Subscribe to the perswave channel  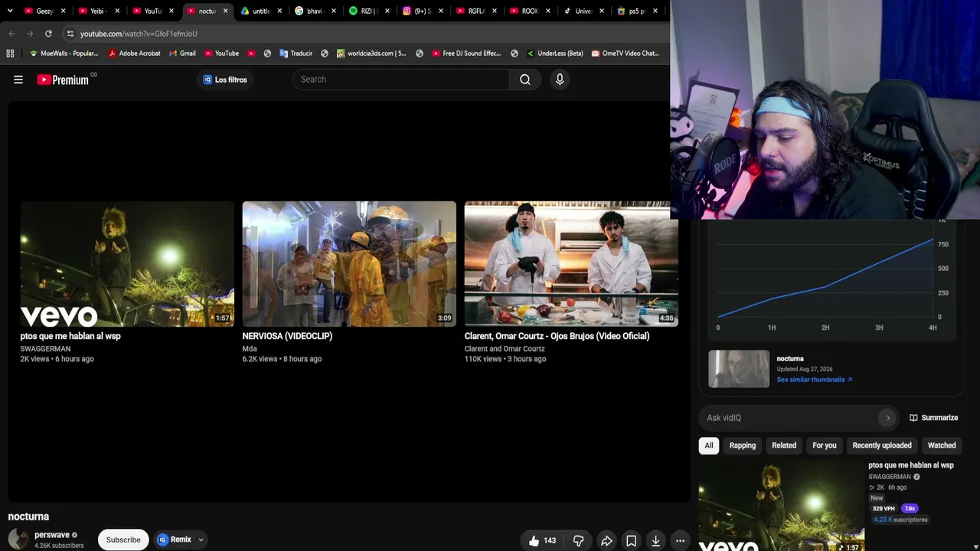[x=123, y=540]
